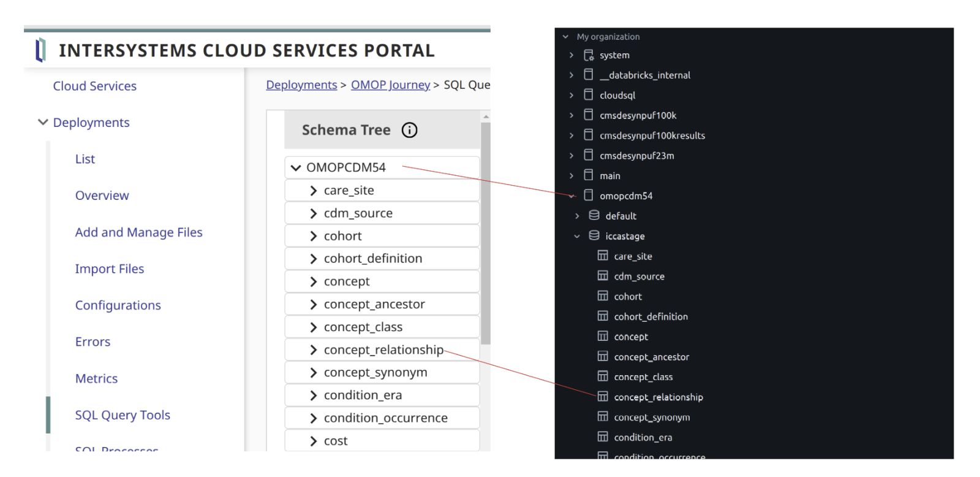Image resolution: width=980 pixels, height=477 pixels.
Task: Expand the system catalog chevron
Action: pos(571,55)
